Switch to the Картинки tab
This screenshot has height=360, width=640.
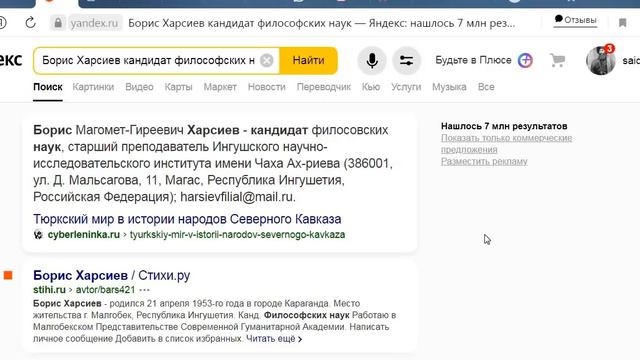(93, 87)
